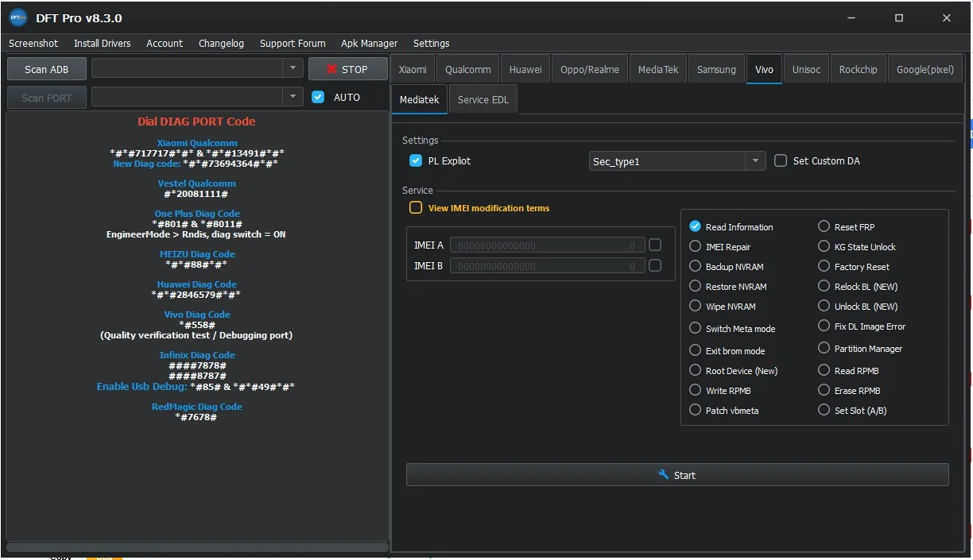Screen dimensions: 973x560
Task: Enable Set Custom DA checkbox
Action: coord(781,160)
